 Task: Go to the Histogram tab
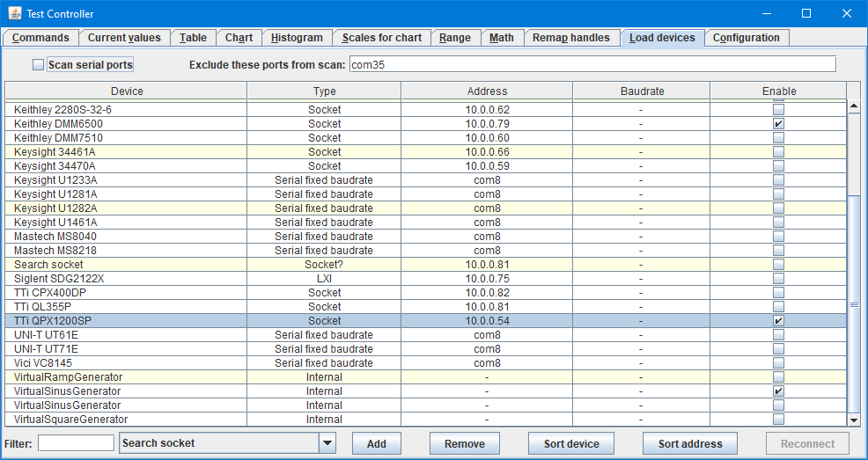pyautogui.click(x=297, y=38)
